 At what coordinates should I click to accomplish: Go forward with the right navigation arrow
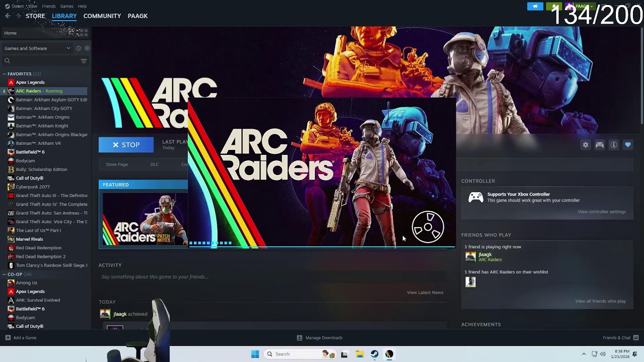[x=18, y=16]
